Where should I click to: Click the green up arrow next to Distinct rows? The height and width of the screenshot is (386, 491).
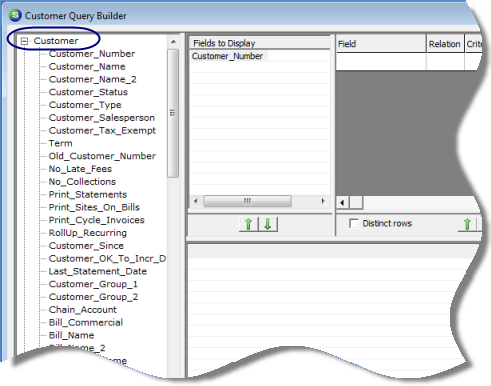pos(467,224)
